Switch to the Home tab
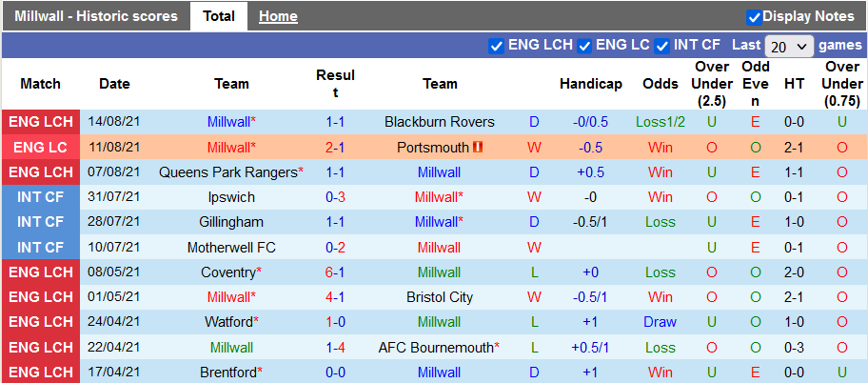The height and width of the screenshot is (383, 868). [278, 16]
